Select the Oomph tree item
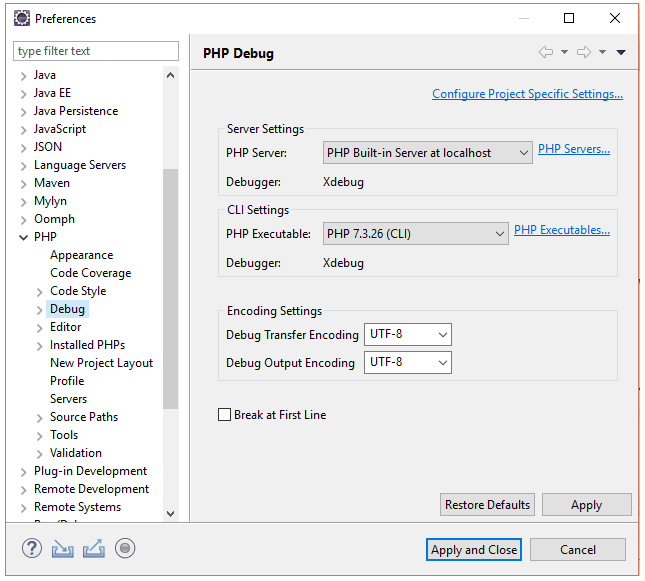Image resolution: width=645 pixels, height=581 pixels. click(x=54, y=219)
